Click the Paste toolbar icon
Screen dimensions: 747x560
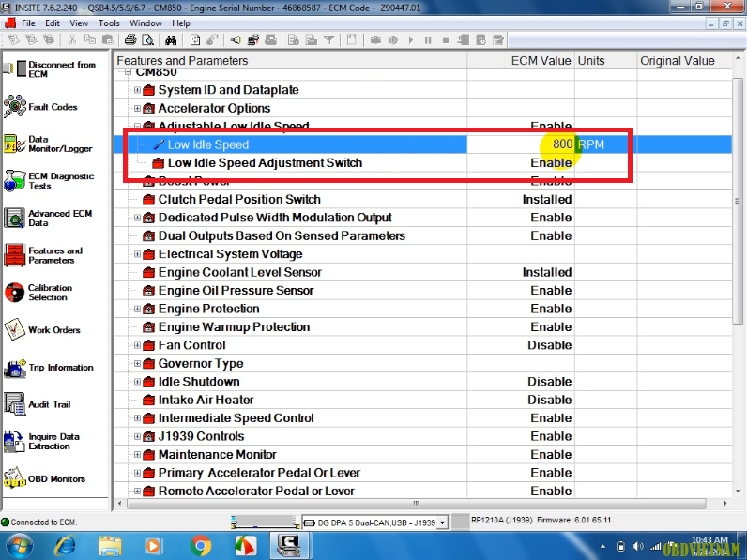108,40
